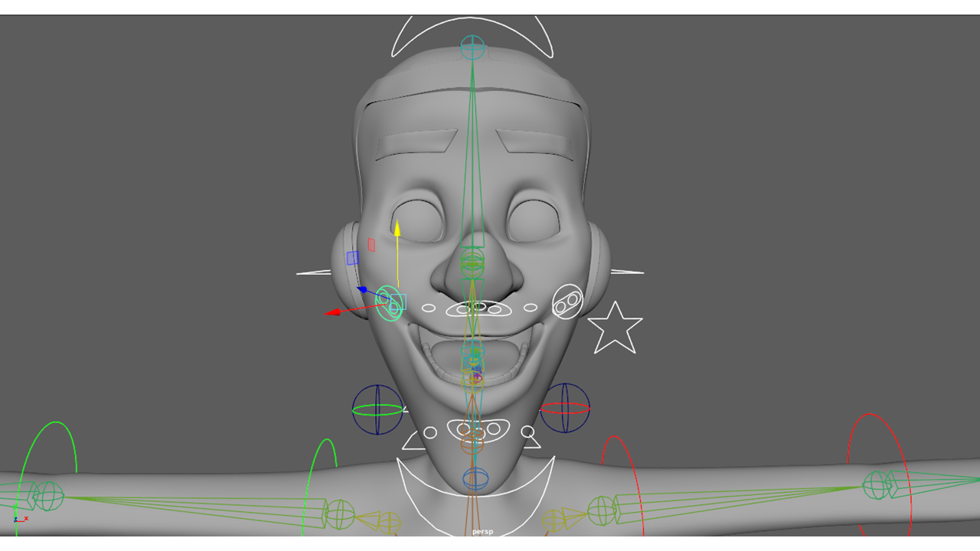Click the cyan center square of the manipulator

pyautogui.click(x=397, y=302)
